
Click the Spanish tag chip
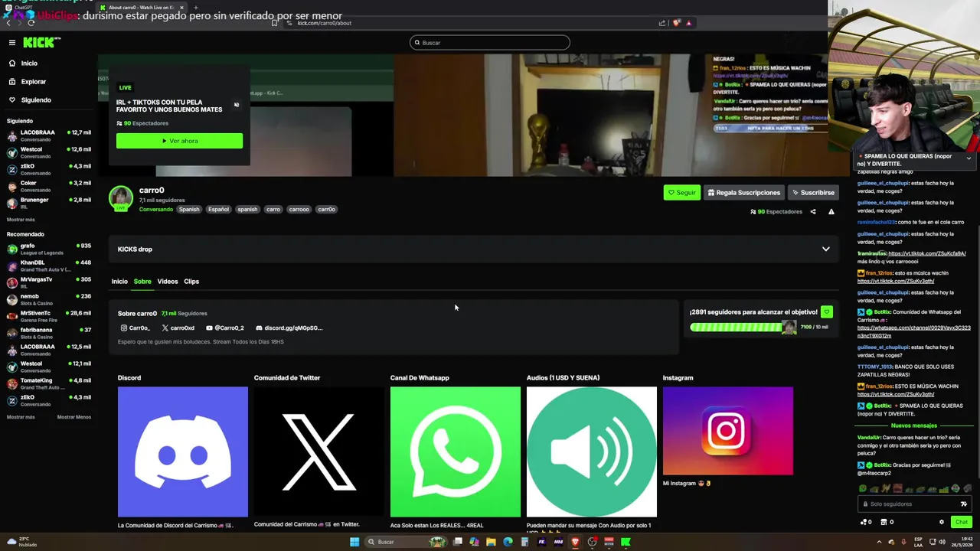(189, 210)
